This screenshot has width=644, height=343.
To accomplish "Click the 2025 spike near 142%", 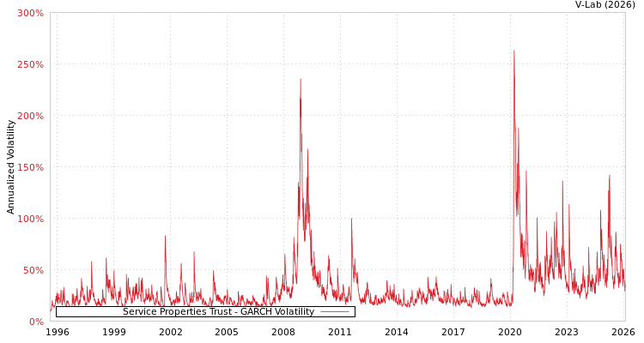I will point(610,175).
